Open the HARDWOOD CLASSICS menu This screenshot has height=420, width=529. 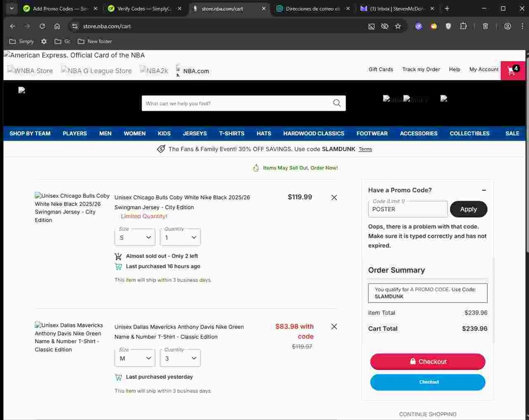pos(314,134)
